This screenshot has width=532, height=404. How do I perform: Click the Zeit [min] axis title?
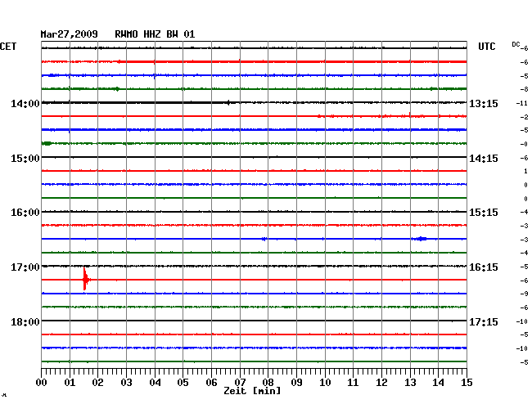[x=252, y=391]
